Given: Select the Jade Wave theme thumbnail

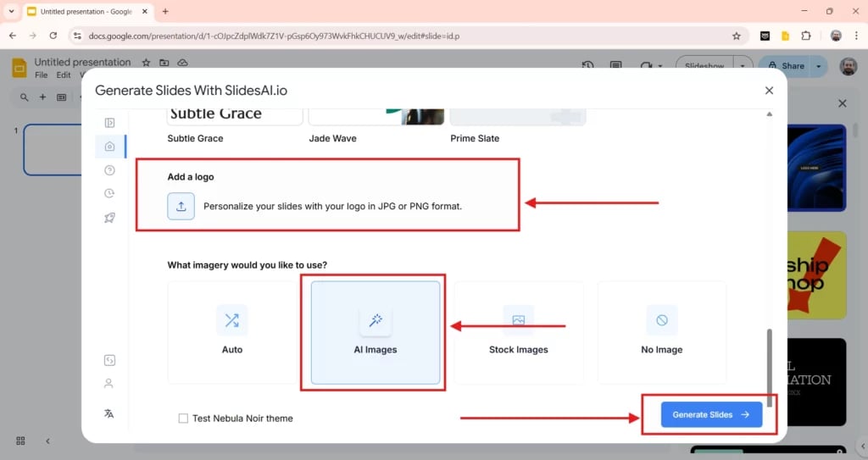Looking at the screenshot, I should 376,118.
